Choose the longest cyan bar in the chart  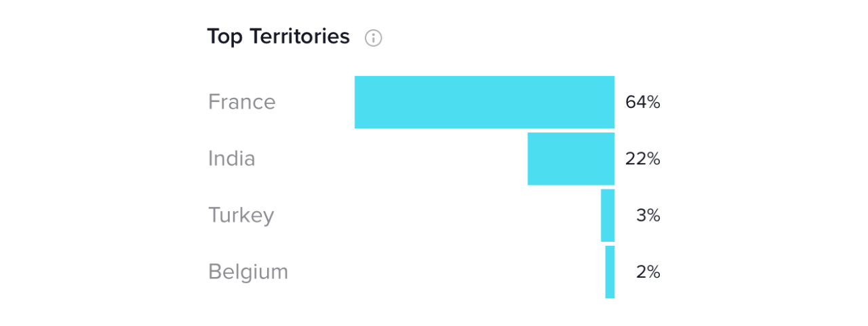point(484,102)
